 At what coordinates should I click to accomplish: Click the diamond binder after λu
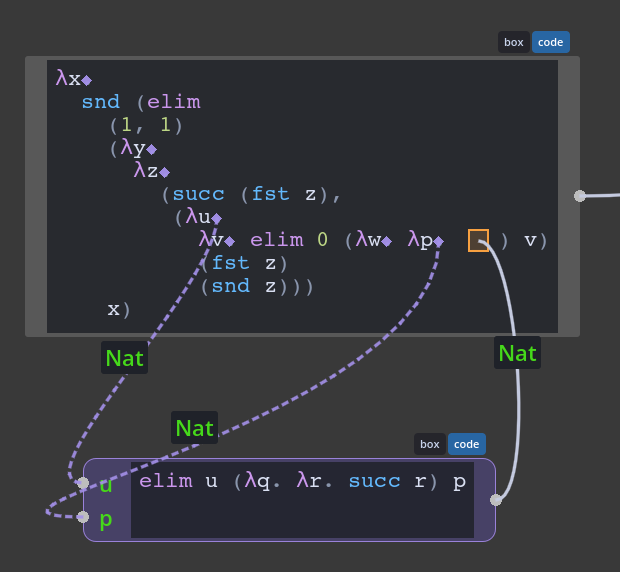[x=217, y=218]
